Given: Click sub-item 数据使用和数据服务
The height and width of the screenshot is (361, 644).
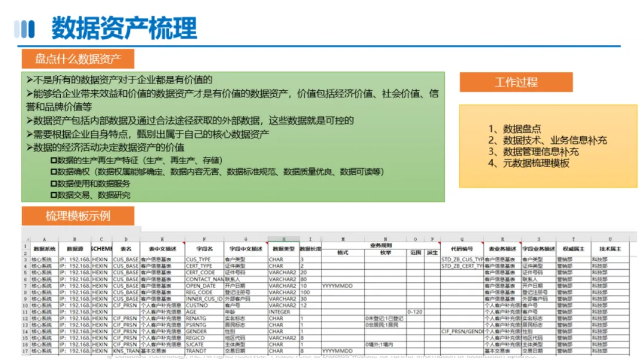Looking at the screenshot, I should pyautogui.click(x=91, y=183).
